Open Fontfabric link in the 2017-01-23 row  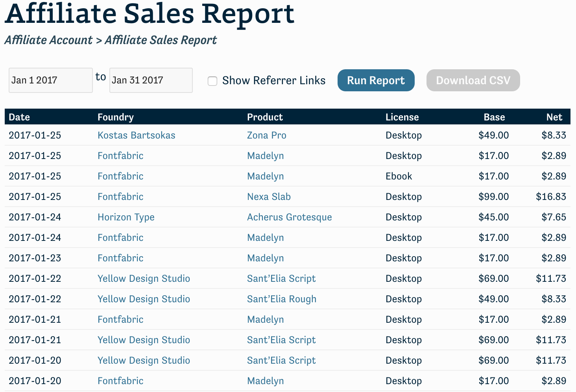pos(120,258)
